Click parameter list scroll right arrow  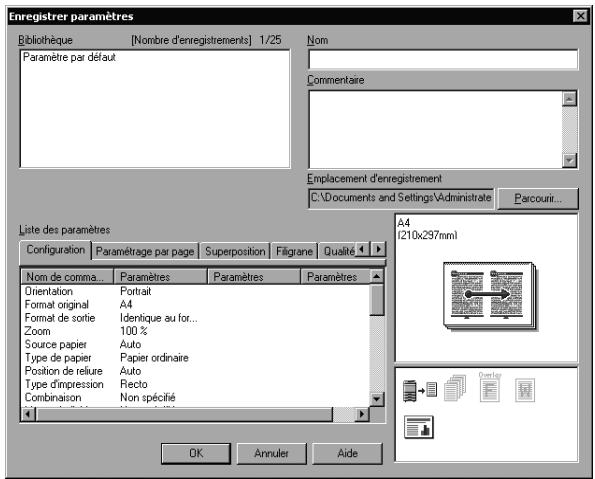coord(362,414)
